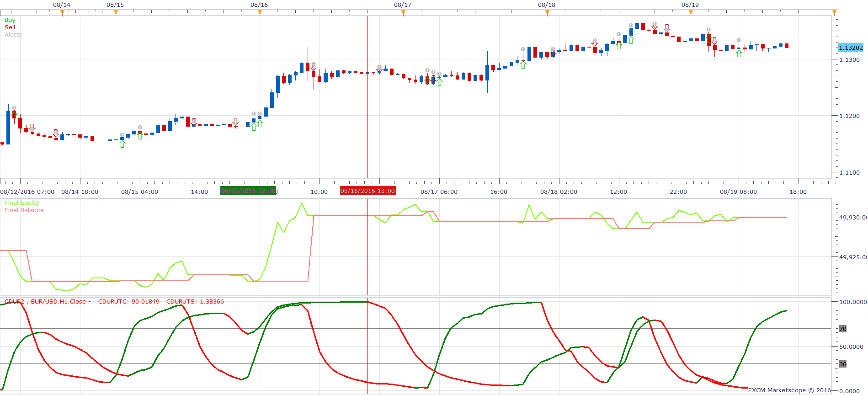
Task: Click the 1.1100 price axis label
Action: [850, 173]
